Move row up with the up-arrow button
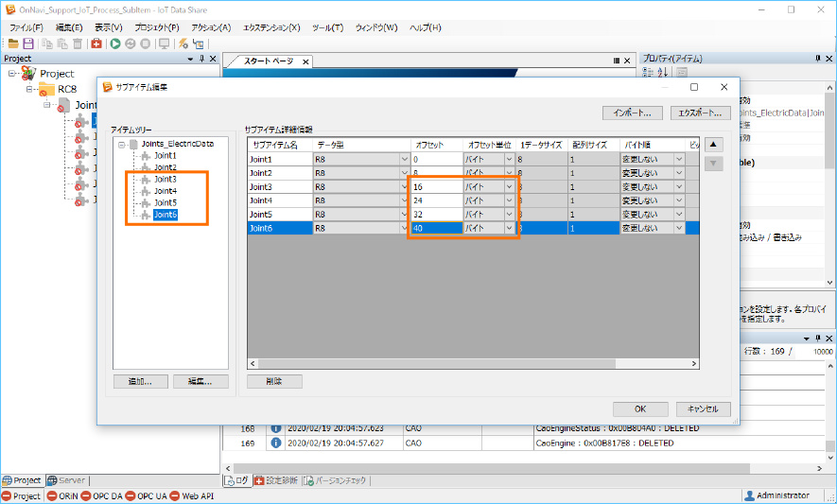 714,145
